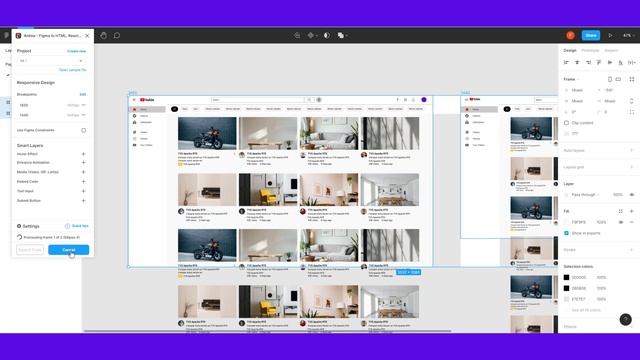Add Hover Effect smart layer
The image size is (640, 360).
84,154
